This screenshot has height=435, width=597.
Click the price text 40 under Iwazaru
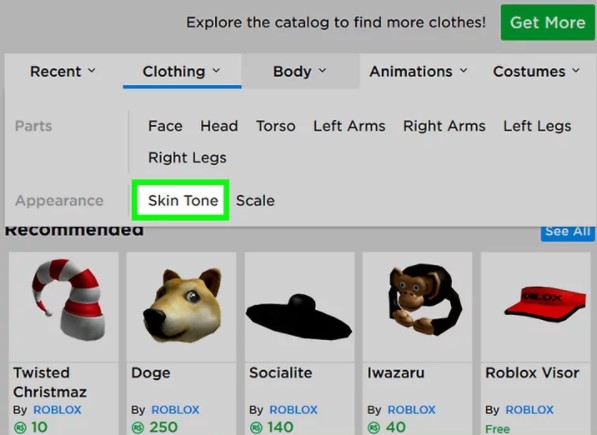[x=396, y=427]
